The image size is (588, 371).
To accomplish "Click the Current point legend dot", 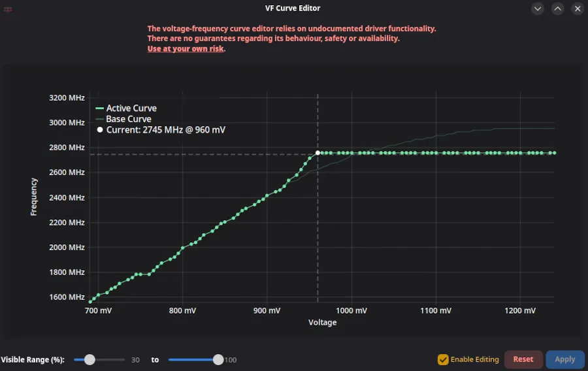I will (100, 130).
